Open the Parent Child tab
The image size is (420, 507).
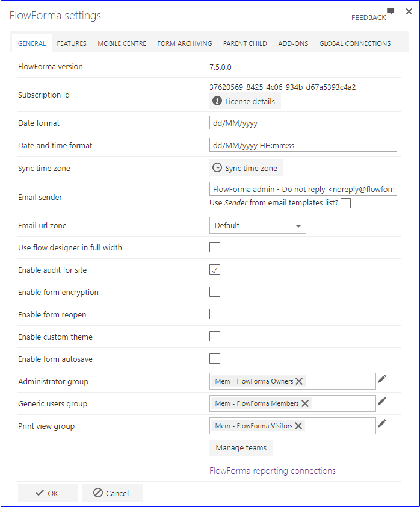245,43
